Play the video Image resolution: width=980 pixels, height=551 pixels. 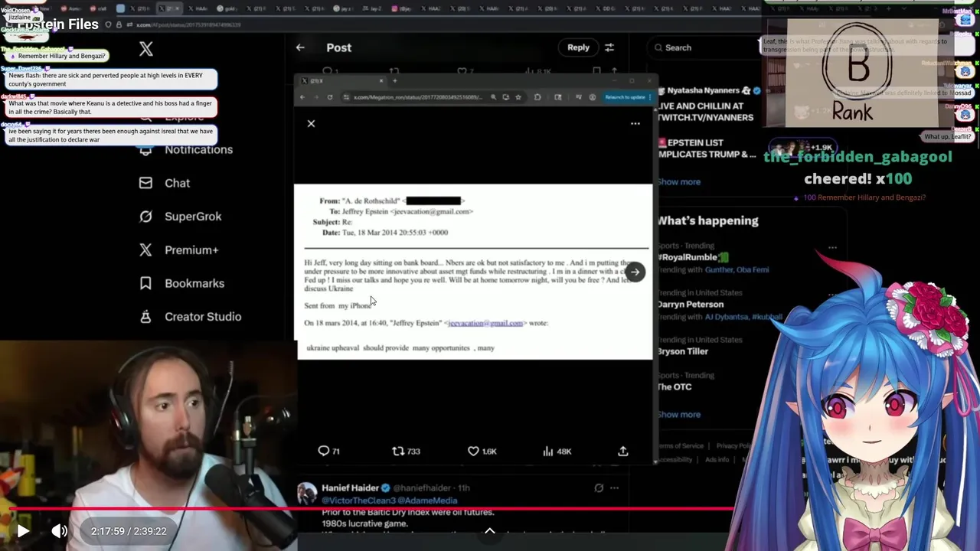click(x=23, y=530)
